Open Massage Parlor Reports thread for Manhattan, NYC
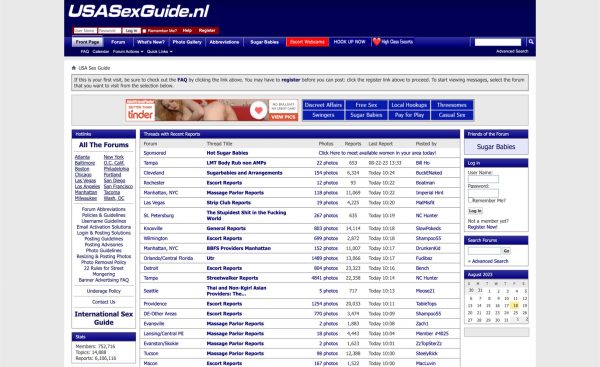Screen dimensions: 600x367 pyautogui.click(x=235, y=193)
